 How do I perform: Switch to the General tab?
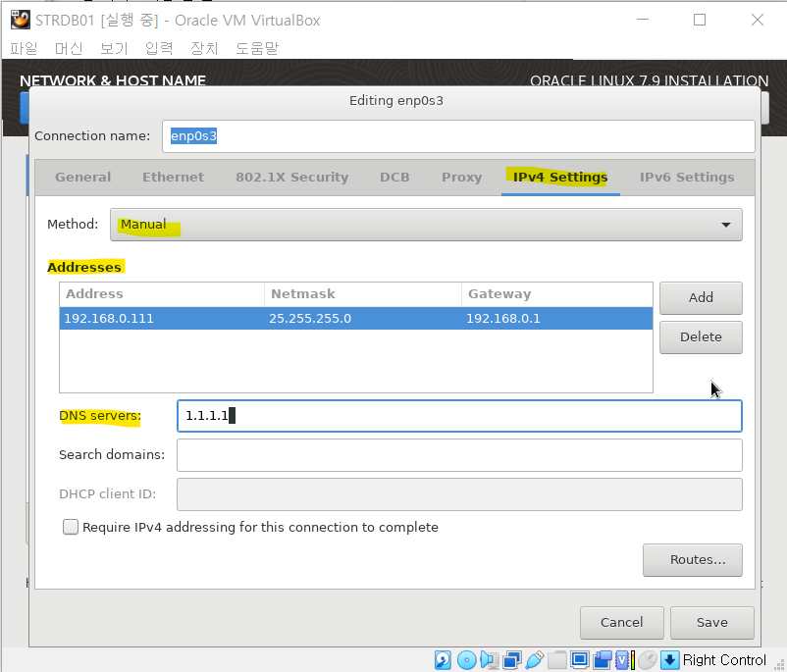(82, 178)
